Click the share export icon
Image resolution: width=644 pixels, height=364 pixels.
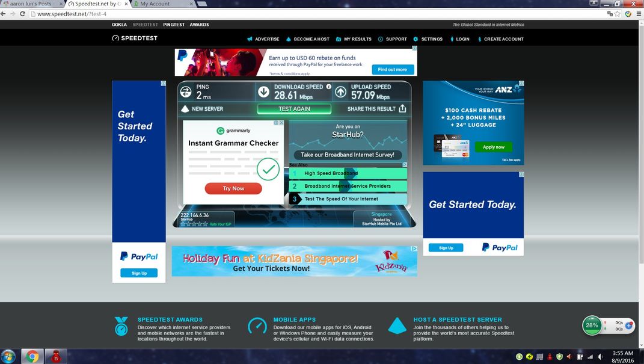(402, 108)
